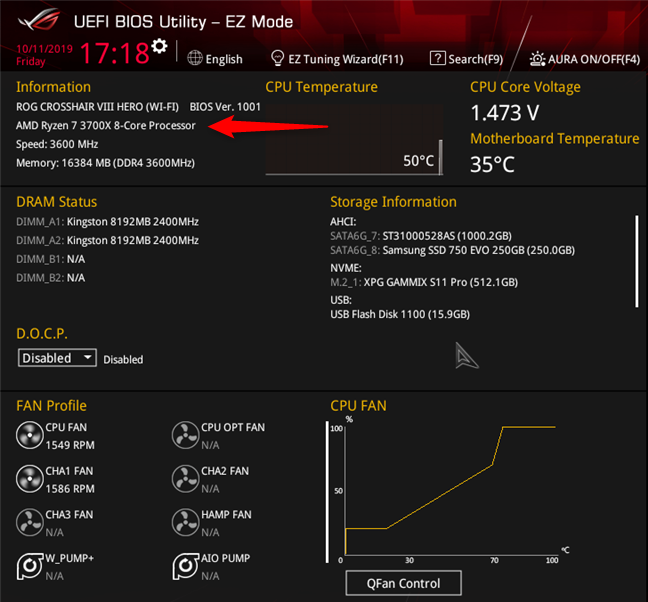
Task: Click the 17:18 clock time
Action: [x=114, y=53]
